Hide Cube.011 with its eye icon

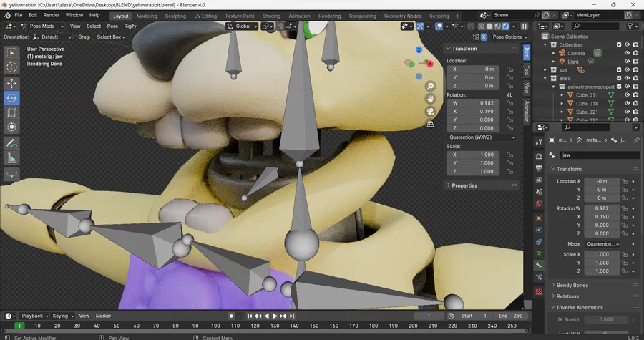(x=627, y=95)
